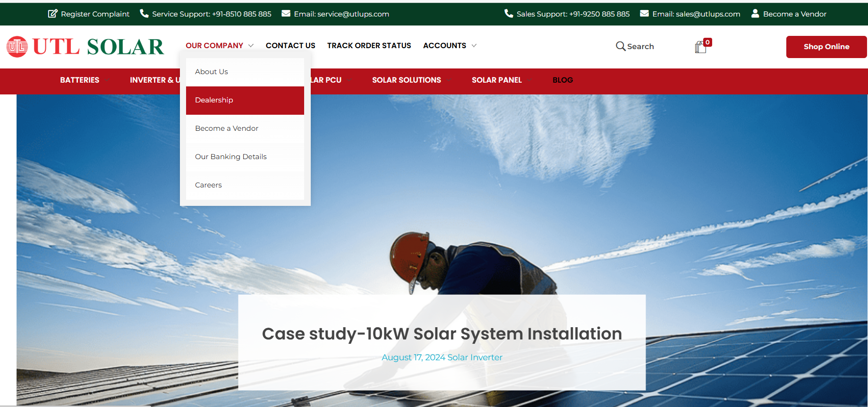Click the Become a Vendor person icon
Image resolution: width=868 pixels, height=407 pixels.
tap(755, 13)
